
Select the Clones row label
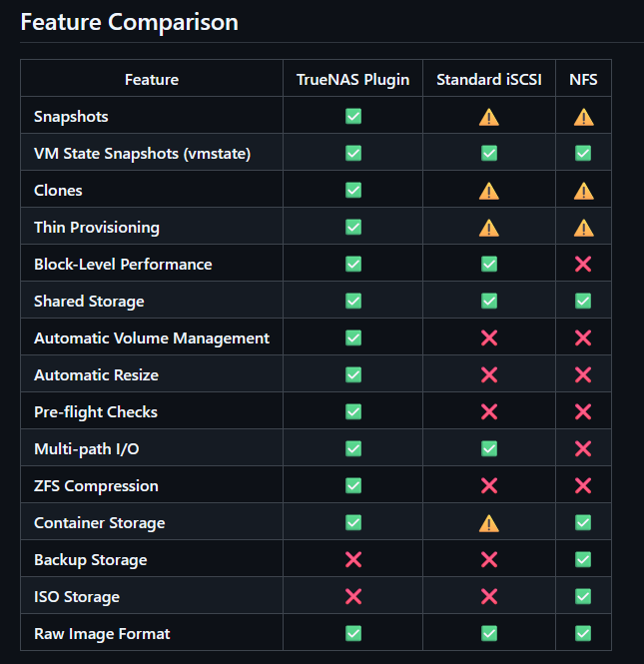coord(58,190)
